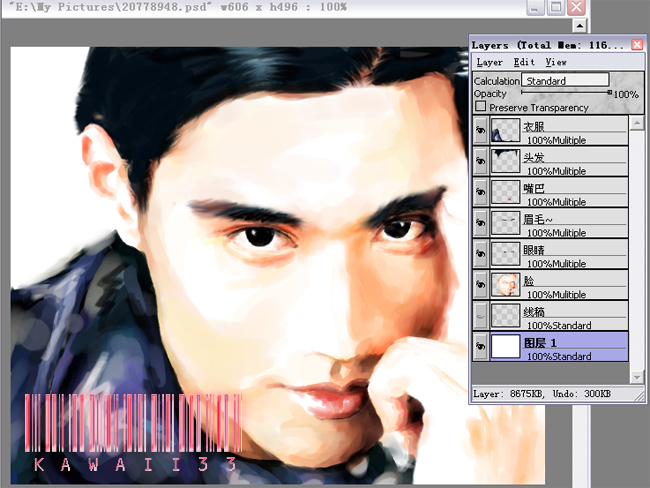Open the Layer menu in Layers panel
The image size is (650, 488).
click(x=489, y=62)
